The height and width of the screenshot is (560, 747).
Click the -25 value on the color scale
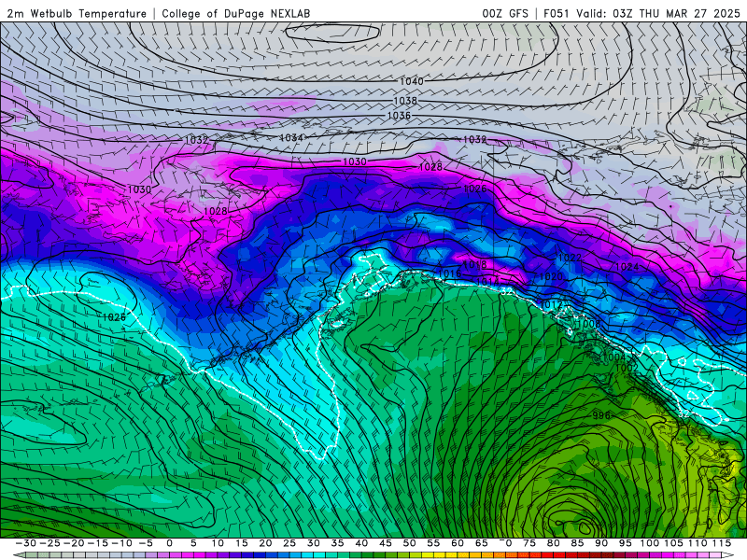tap(49, 543)
